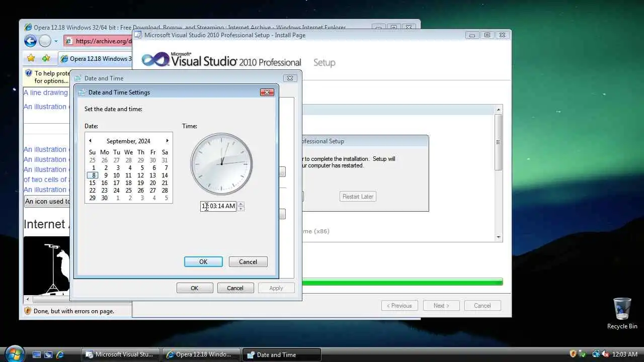This screenshot has height=362, width=644.
Task: Click the grayed Apply button
Action: coord(276,288)
